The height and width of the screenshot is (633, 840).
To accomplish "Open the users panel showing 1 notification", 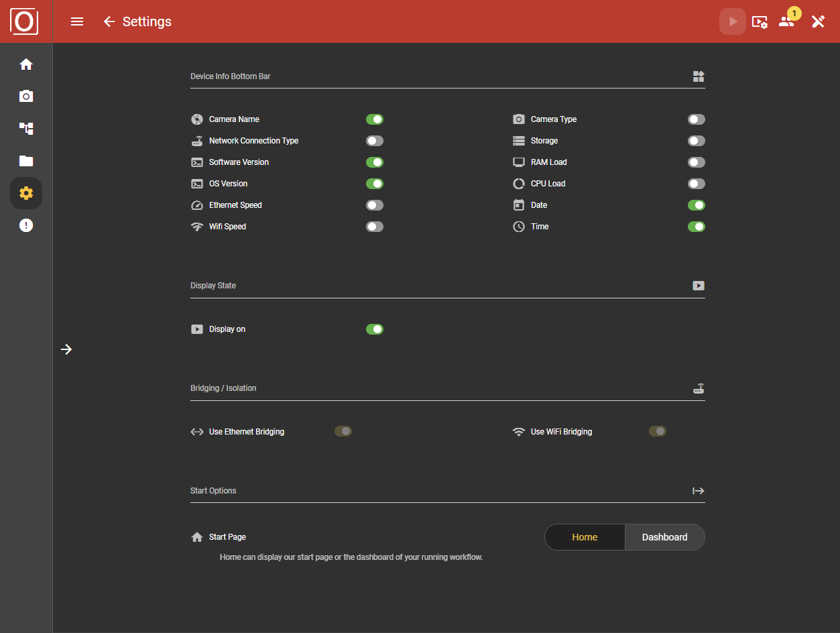I will point(786,21).
